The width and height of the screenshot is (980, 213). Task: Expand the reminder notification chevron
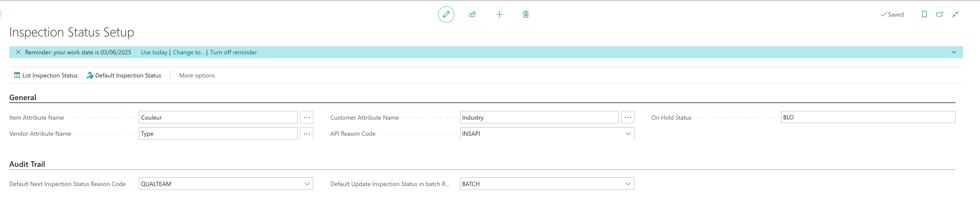tap(954, 53)
